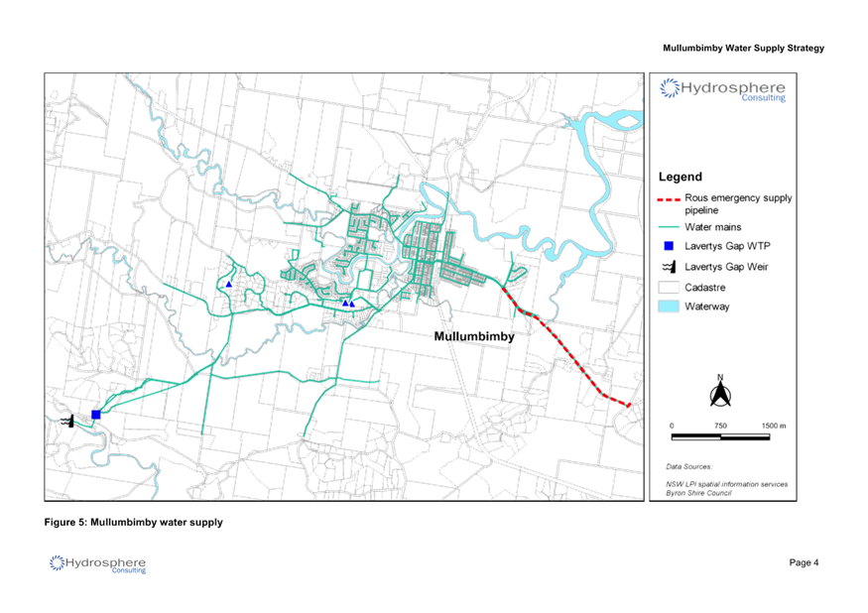Click the '0' scale bar label
868x613 pixels.
click(672, 426)
